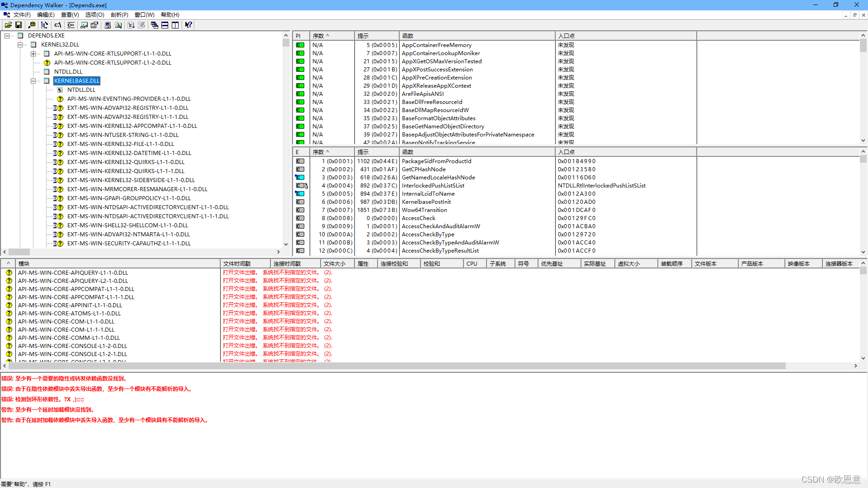Restore the inner Depends.exe child window
The height and width of the screenshot is (488, 868).
854,15
